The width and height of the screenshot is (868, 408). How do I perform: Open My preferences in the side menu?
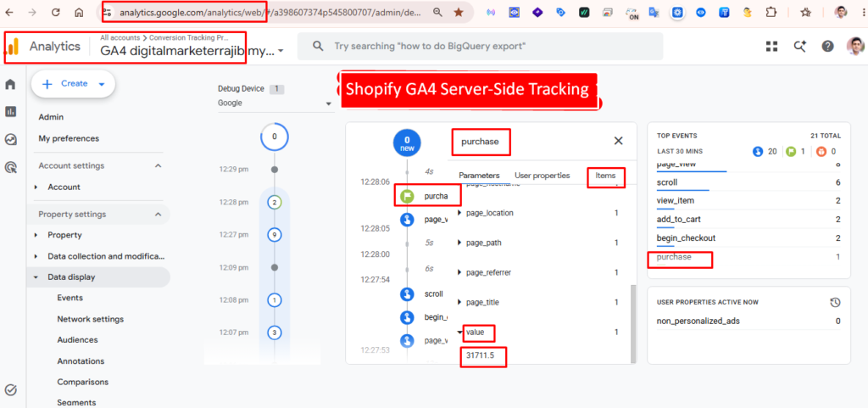click(69, 138)
